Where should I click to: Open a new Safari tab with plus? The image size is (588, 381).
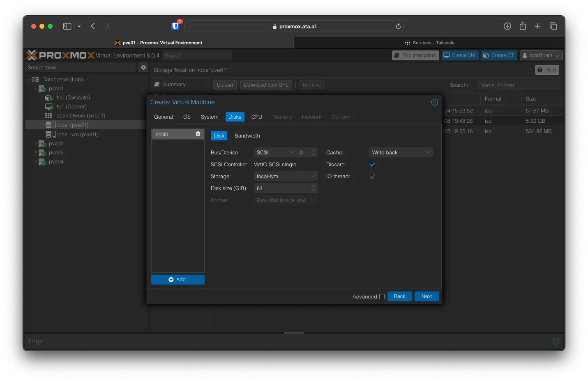click(x=538, y=26)
